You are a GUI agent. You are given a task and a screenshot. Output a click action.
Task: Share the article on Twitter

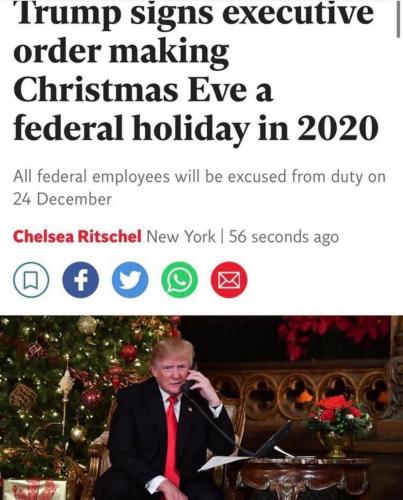click(x=130, y=280)
